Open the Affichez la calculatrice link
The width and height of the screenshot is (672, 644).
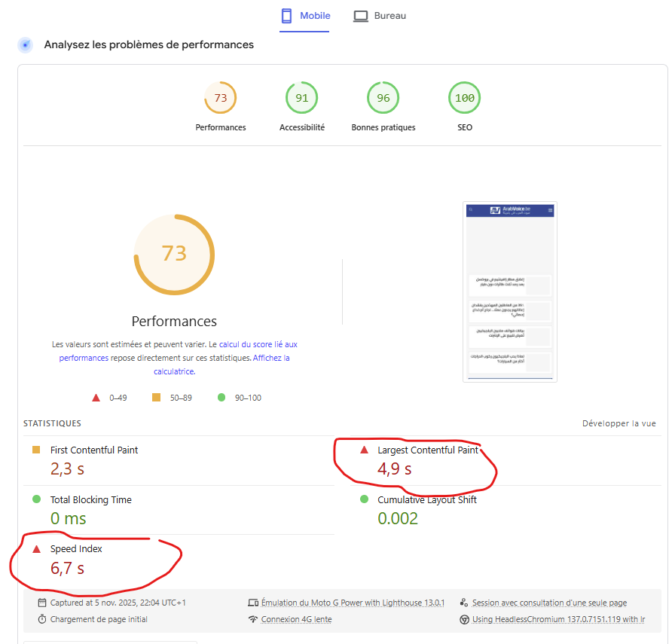270,359
